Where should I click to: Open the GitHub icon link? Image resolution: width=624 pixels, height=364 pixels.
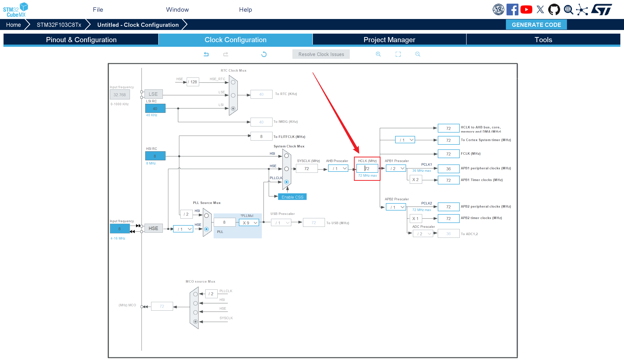[x=554, y=10]
